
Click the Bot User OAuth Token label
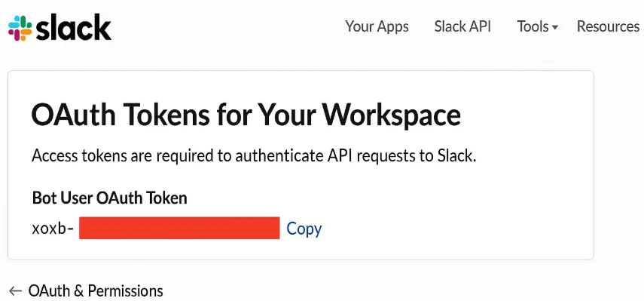[110, 198]
